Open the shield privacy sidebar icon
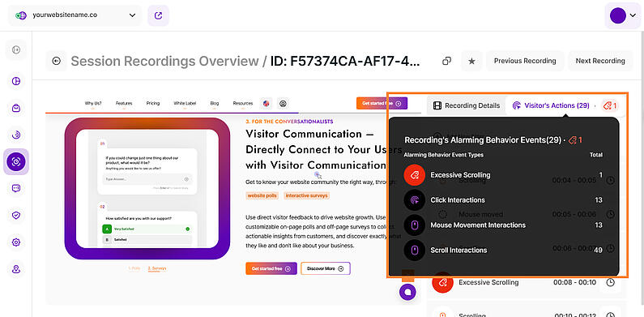 [16, 215]
